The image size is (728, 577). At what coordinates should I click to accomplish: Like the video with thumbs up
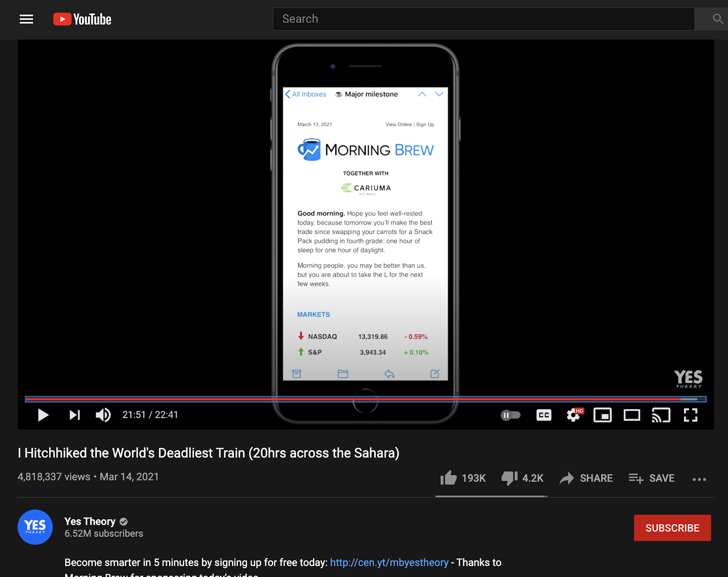(x=449, y=478)
